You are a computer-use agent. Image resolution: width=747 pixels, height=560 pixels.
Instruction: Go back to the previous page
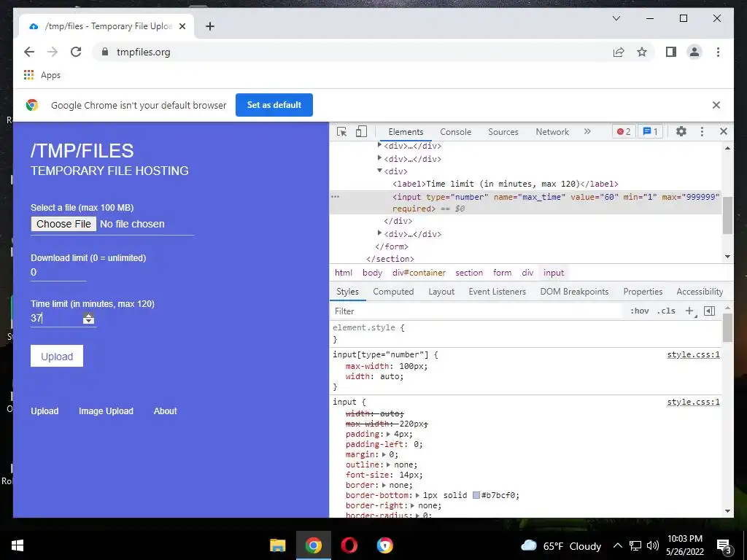[29, 52]
